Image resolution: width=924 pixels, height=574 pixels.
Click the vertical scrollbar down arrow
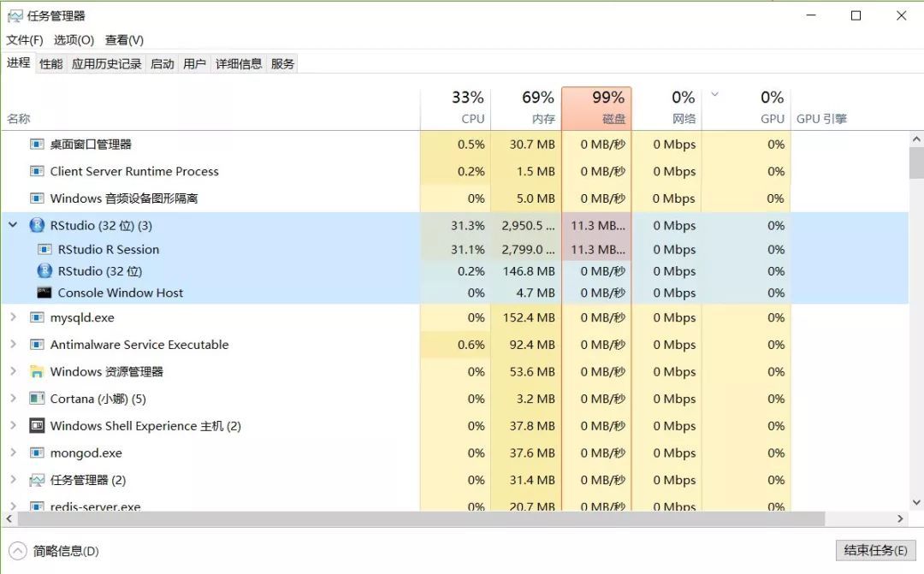tap(916, 503)
